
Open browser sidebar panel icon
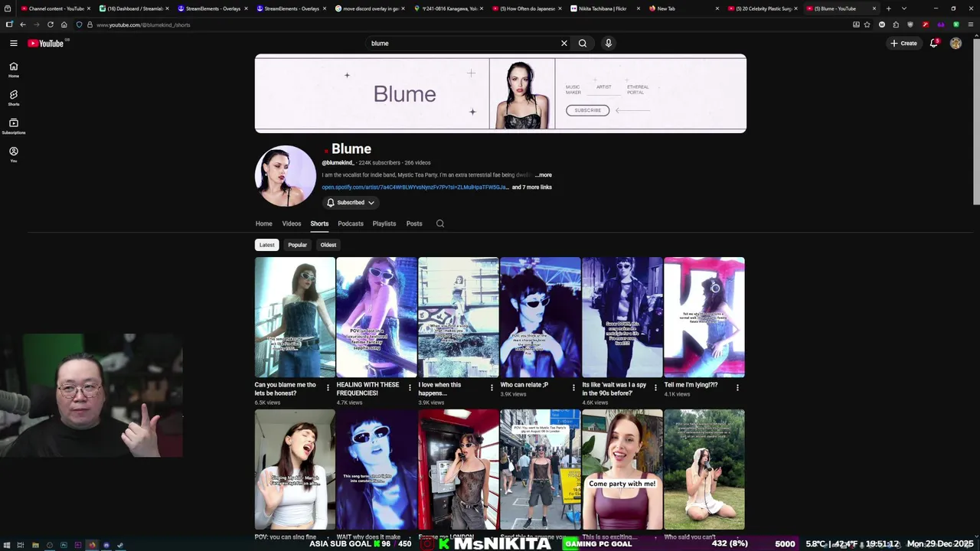[x=8, y=24]
